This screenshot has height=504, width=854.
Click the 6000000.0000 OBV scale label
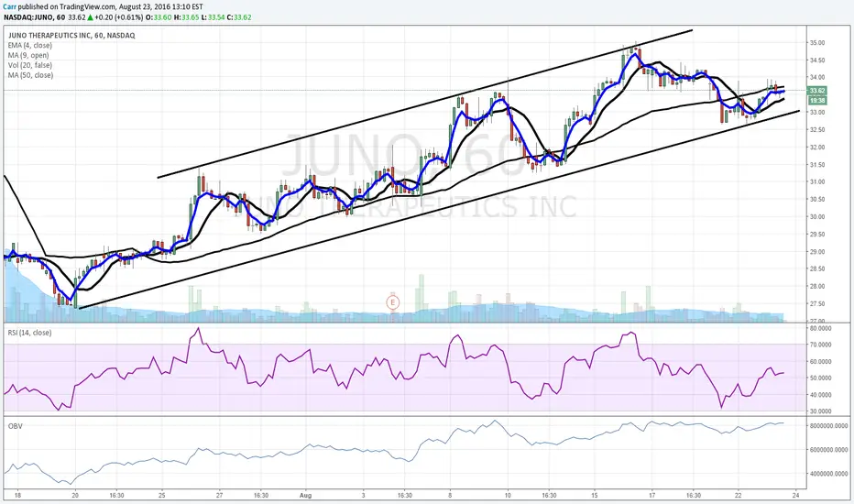point(828,450)
